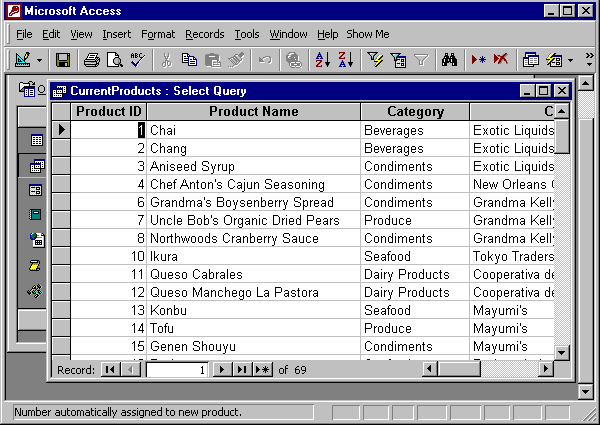Run the Spelling check icon
This screenshot has height=425, width=600.
pos(137,60)
